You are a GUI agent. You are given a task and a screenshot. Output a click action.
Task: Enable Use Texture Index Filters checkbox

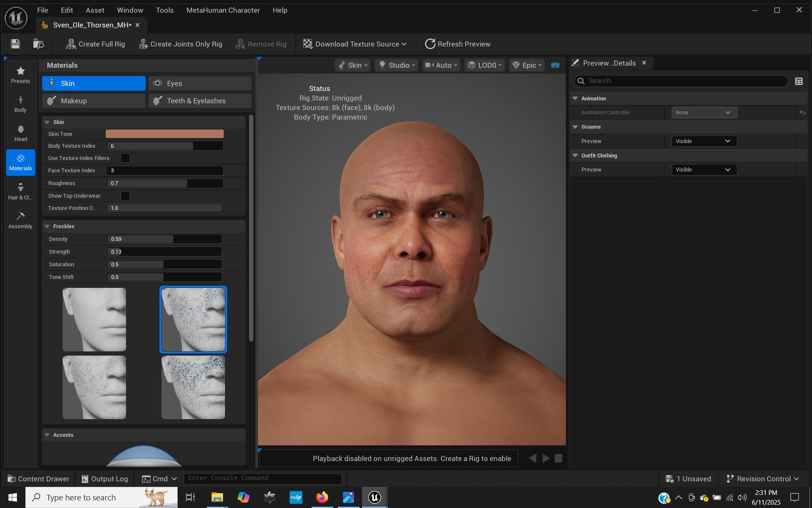coord(125,158)
